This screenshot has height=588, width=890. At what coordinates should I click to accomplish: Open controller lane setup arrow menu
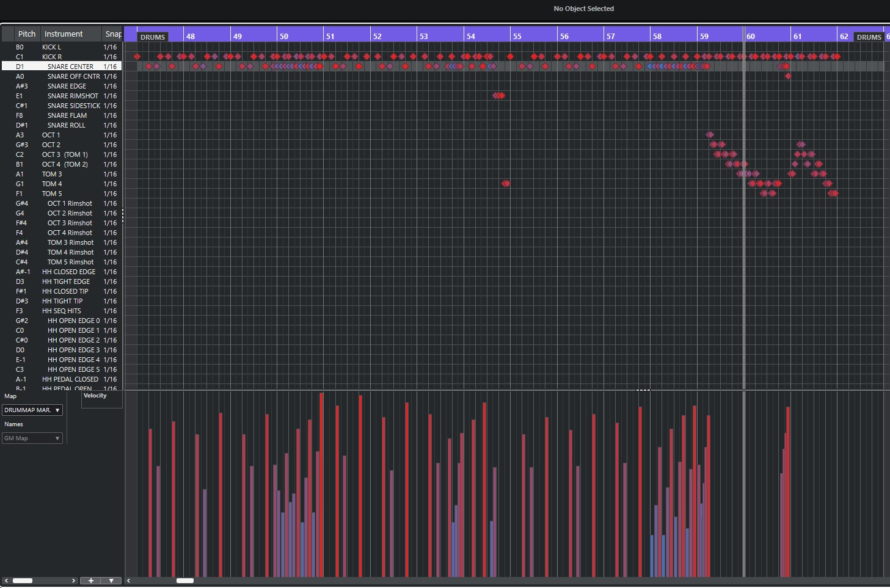pyautogui.click(x=111, y=581)
